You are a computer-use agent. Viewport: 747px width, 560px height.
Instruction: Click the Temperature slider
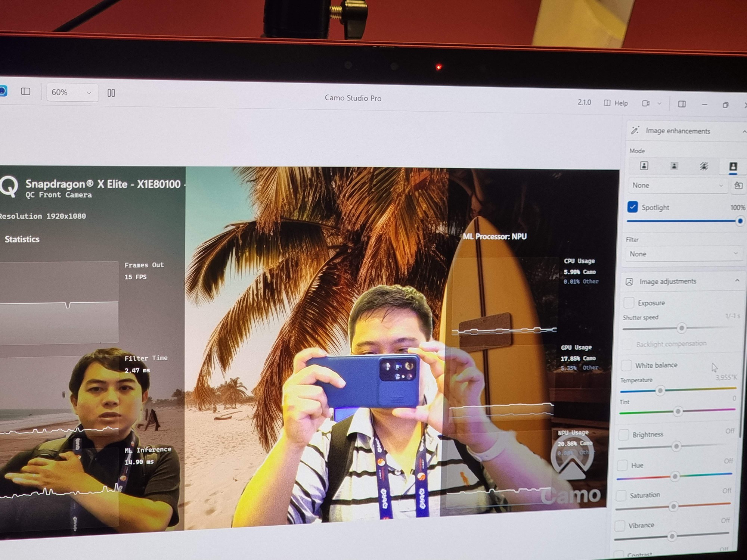point(678,390)
